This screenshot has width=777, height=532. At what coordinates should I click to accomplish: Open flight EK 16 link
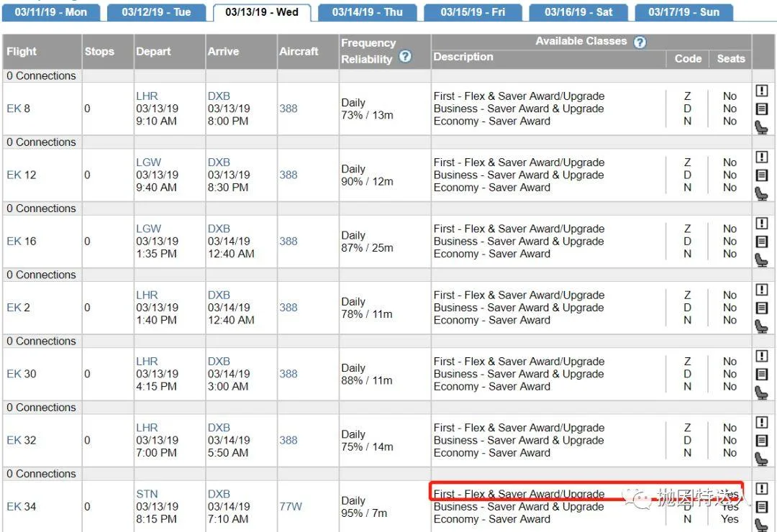22,242
